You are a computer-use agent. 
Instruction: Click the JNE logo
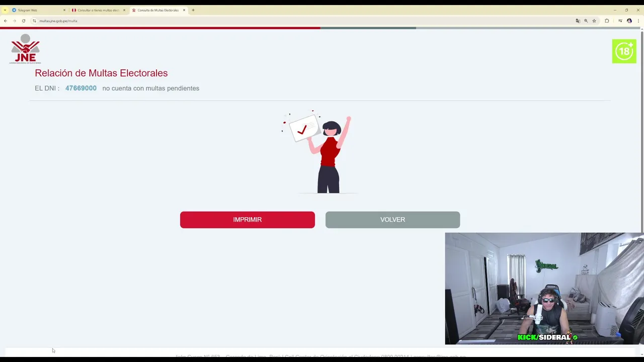point(25,49)
